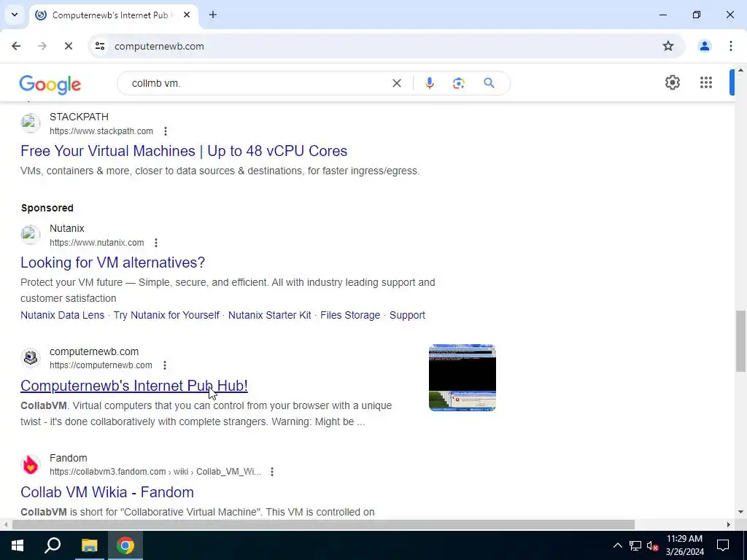Open the Nutanix ad options menu
This screenshot has width=747, height=560.
click(x=156, y=242)
